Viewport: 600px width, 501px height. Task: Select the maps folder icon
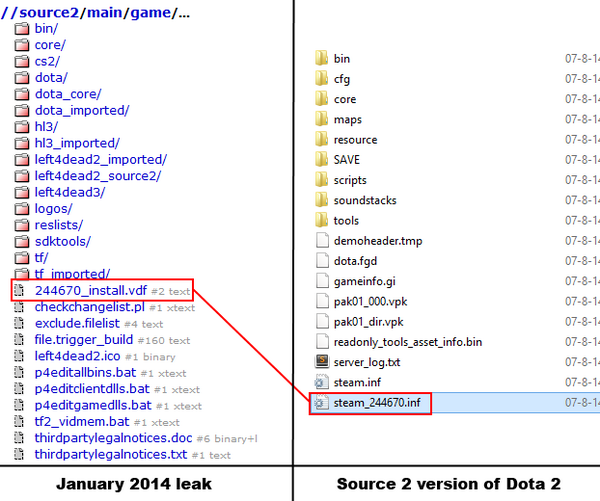321,119
